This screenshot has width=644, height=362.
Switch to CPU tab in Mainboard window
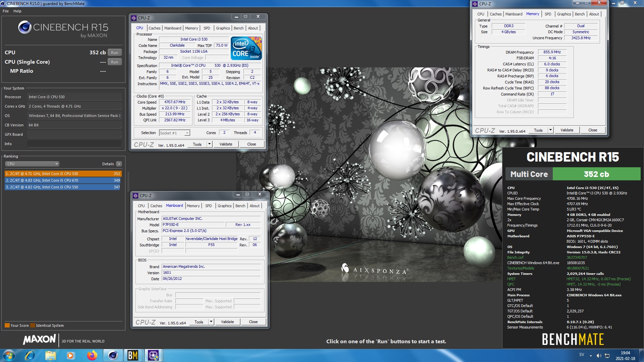click(x=142, y=206)
